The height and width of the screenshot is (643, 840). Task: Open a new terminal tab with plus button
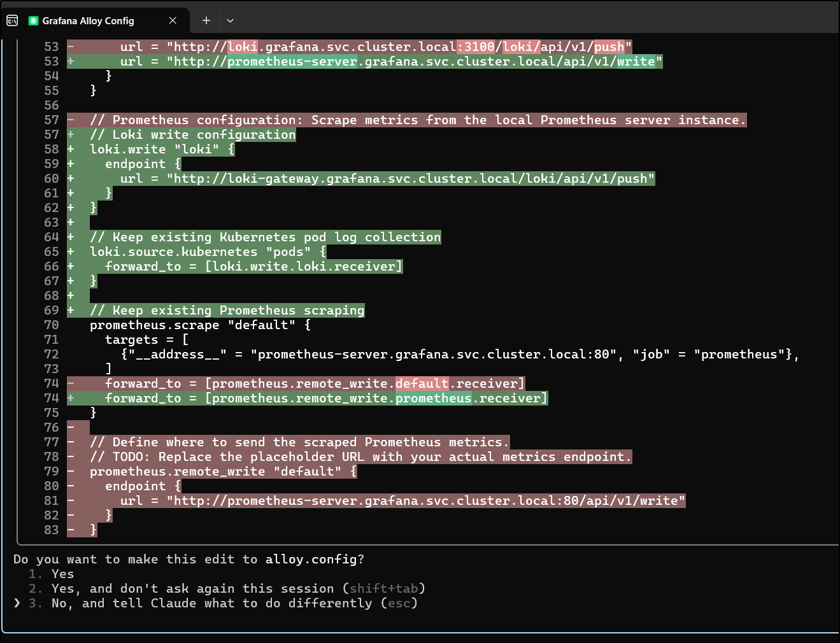pyautogui.click(x=206, y=20)
